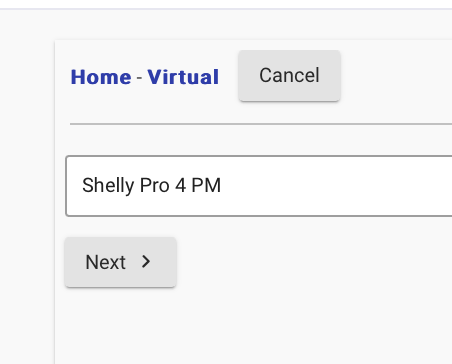
Task: Advance to the next step
Action: tap(120, 262)
